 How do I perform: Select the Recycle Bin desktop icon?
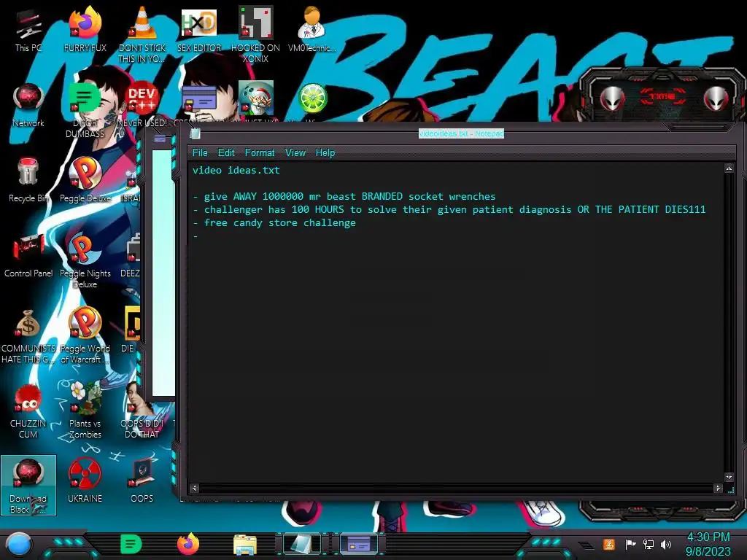[x=28, y=180]
